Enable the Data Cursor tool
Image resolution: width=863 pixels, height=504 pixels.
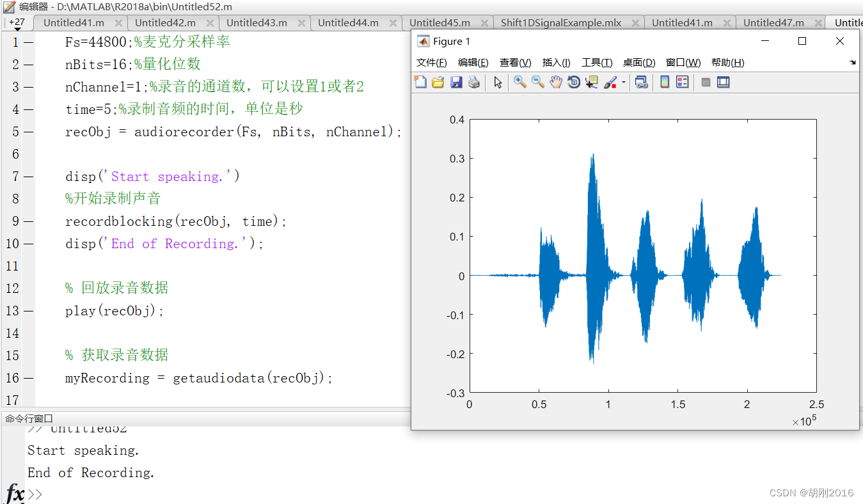pyautogui.click(x=592, y=82)
